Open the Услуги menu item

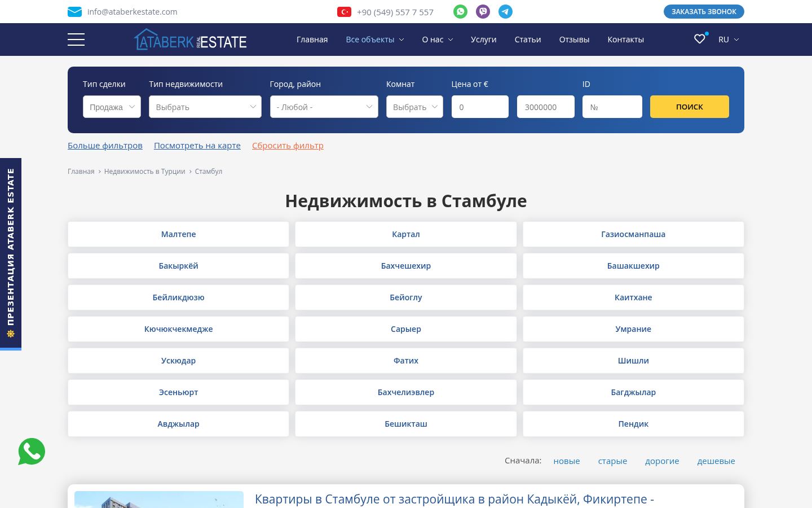484,40
